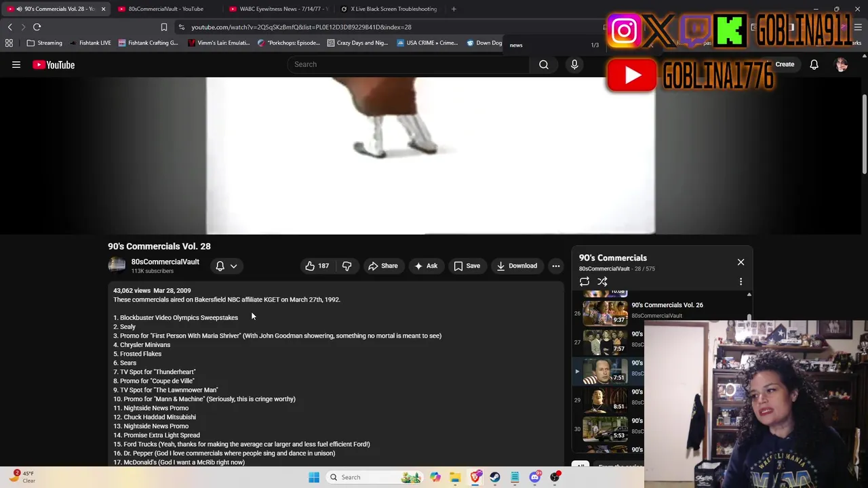The width and height of the screenshot is (868, 488).
Task: Close the 90's Commercials playlist panel
Action: pyautogui.click(x=741, y=262)
